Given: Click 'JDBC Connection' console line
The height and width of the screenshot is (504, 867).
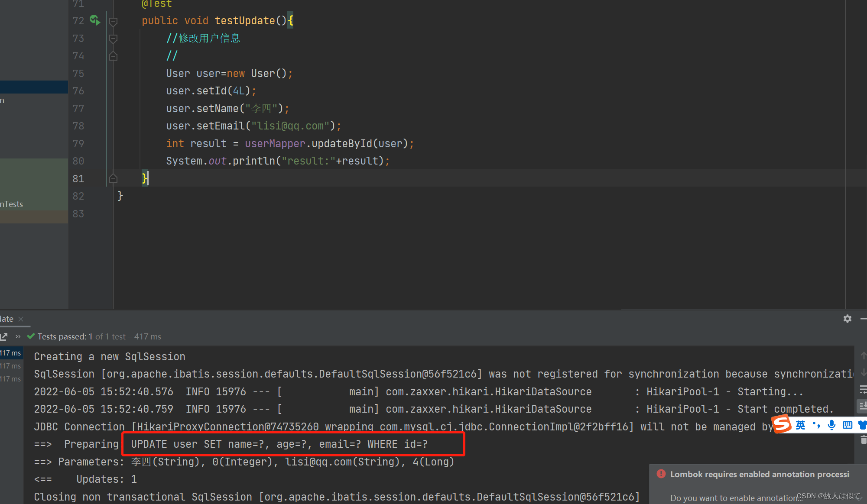Looking at the screenshot, I should (403, 427).
